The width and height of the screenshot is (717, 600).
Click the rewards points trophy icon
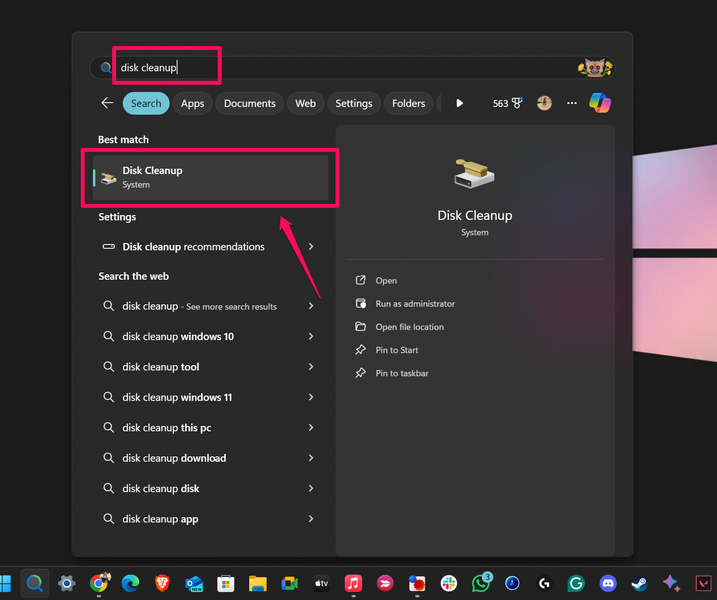517,103
